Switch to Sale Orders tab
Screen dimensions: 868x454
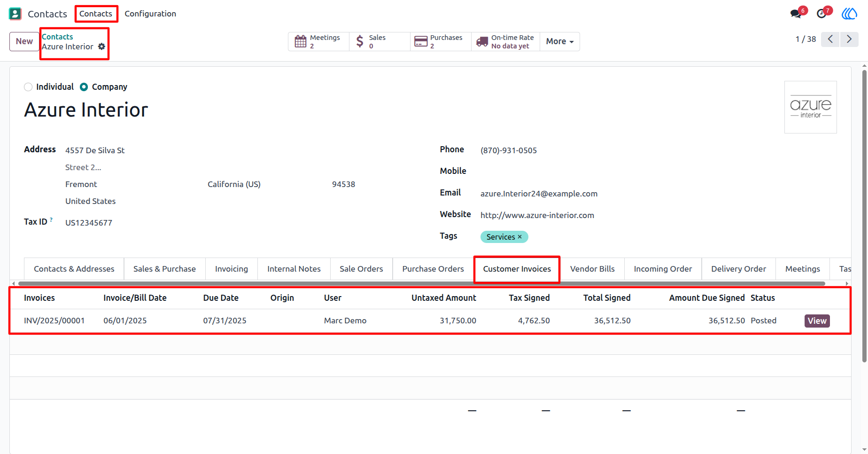(x=361, y=269)
